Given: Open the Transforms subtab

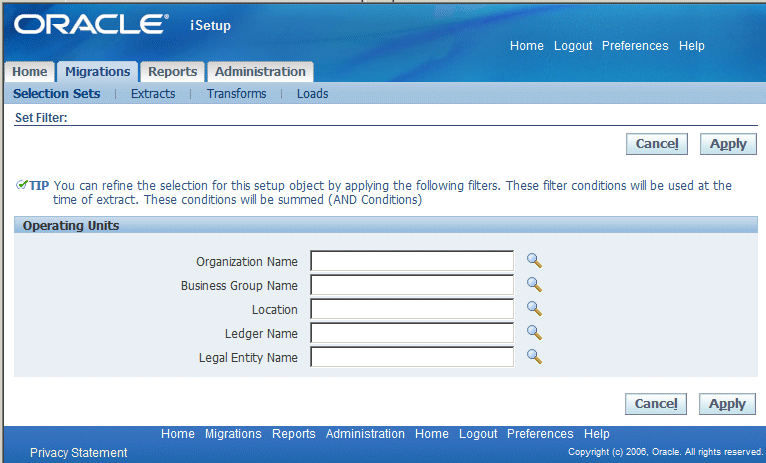Looking at the screenshot, I should point(236,93).
